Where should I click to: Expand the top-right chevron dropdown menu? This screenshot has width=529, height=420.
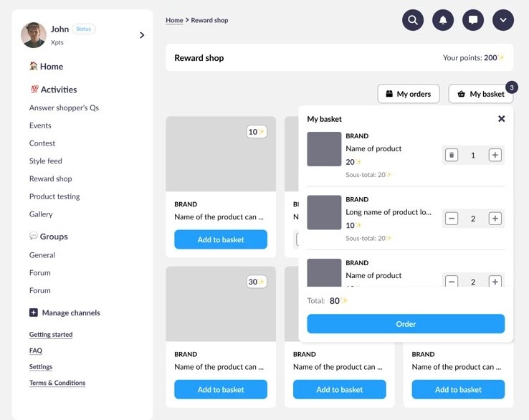click(x=503, y=20)
